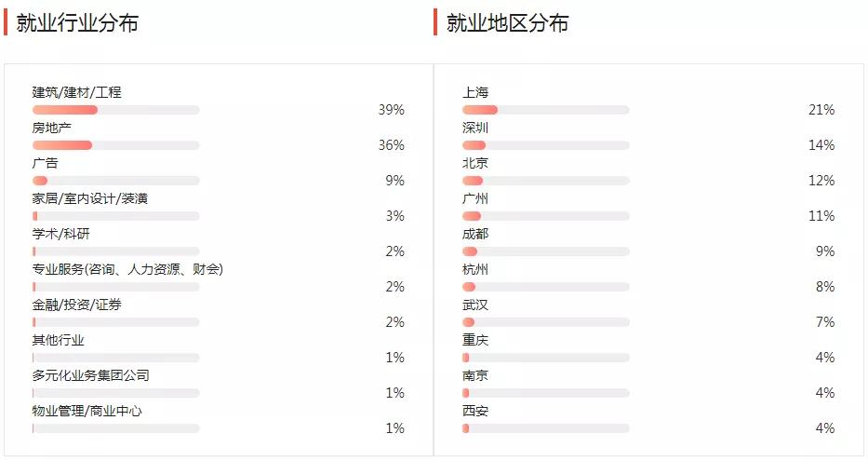The image size is (868, 461).
Task: Click the 房地产 industry progress bar
Action: (x=116, y=145)
